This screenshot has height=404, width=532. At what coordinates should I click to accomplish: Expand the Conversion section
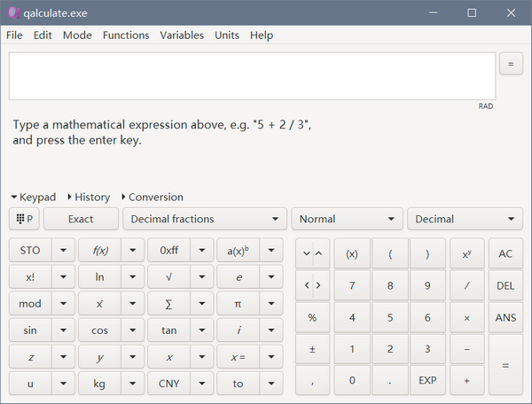pos(152,197)
